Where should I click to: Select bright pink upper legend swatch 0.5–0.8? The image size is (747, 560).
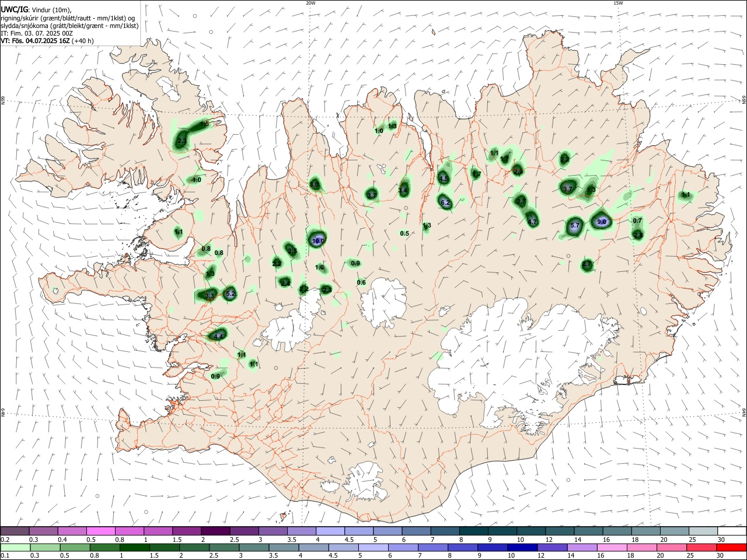coord(101,531)
